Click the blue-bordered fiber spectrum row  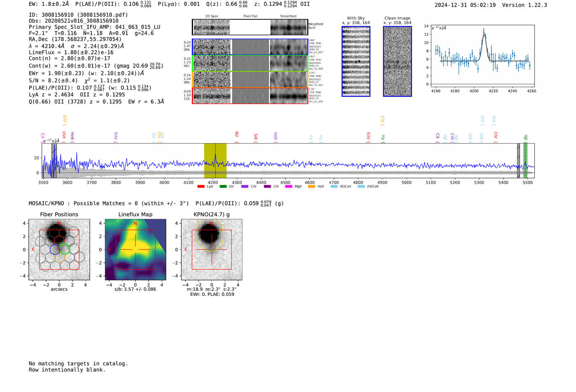pos(250,47)
